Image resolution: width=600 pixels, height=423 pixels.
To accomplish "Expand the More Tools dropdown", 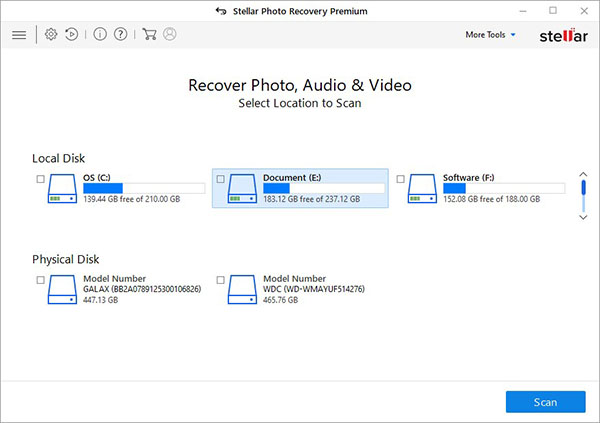I will (x=491, y=35).
